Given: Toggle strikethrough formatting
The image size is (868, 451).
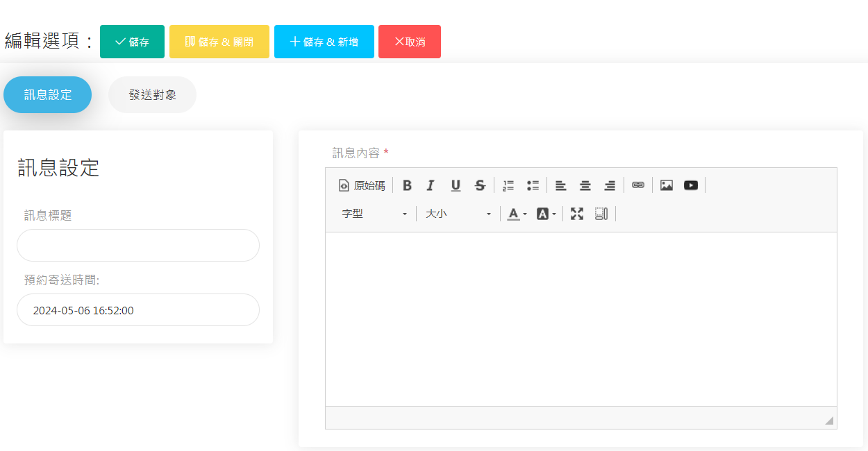Looking at the screenshot, I should tap(480, 185).
